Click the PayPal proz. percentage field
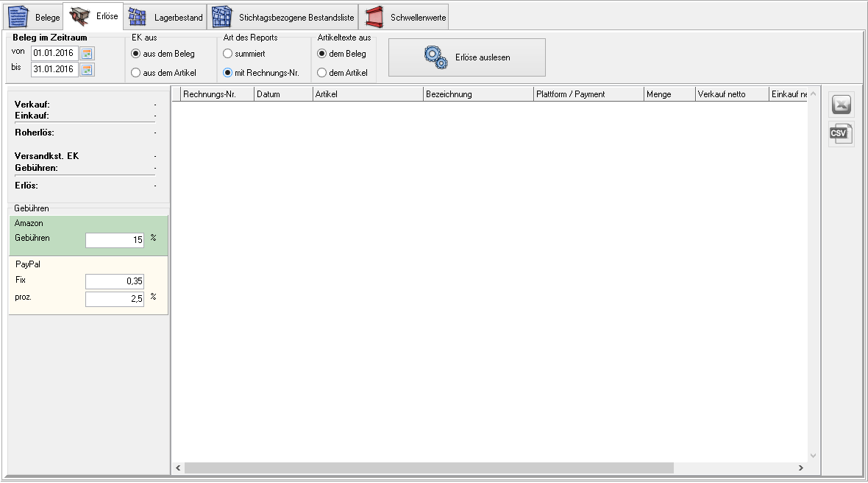This screenshot has width=868, height=483. click(115, 299)
